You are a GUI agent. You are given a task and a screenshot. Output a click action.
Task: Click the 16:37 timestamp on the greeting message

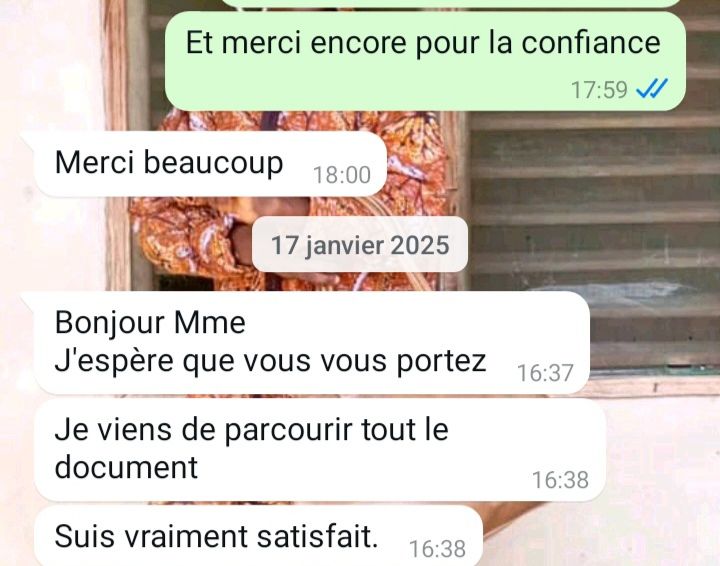coord(546,373)
